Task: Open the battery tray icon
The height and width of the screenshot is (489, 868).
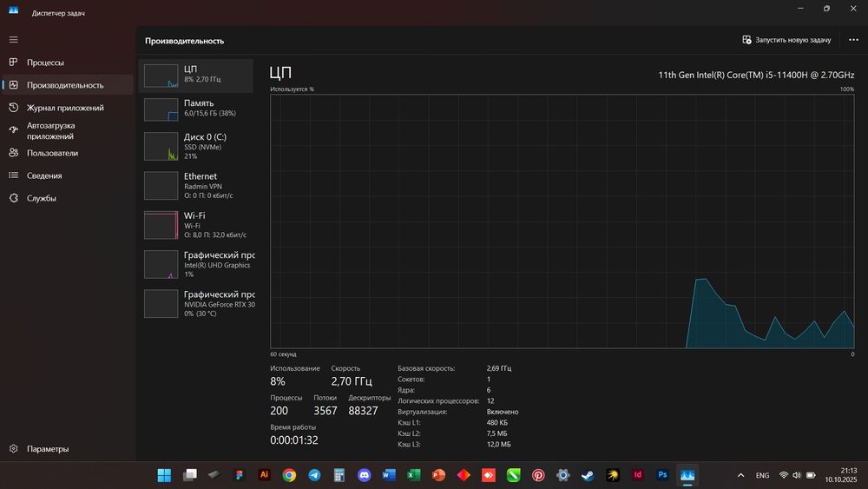Action: click(x=811, y=475)
